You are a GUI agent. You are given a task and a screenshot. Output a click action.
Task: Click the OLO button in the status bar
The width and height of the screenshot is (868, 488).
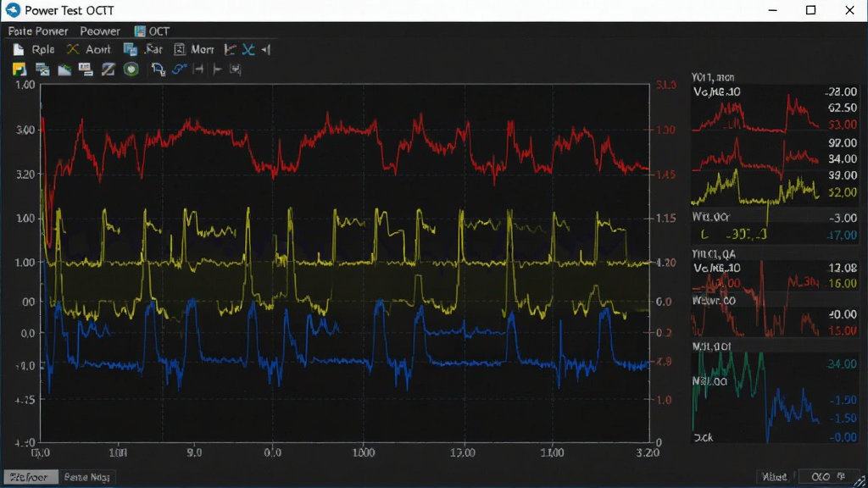pos(827,477)
